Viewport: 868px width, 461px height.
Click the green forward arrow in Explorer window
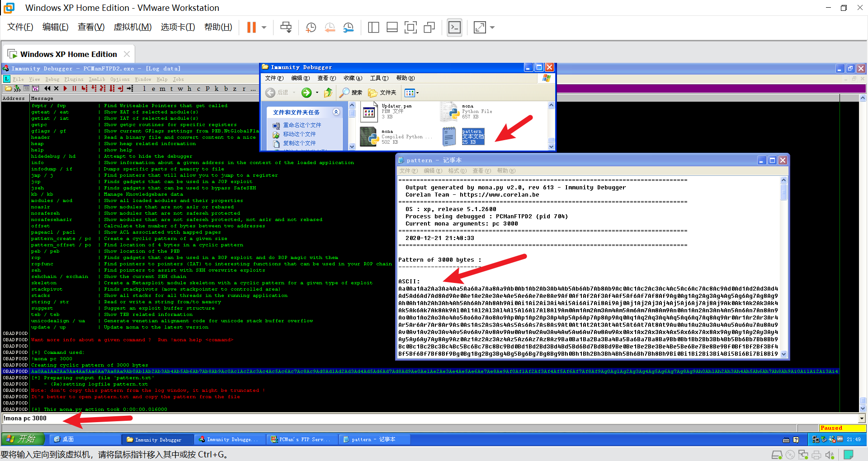tap(307, 93)
